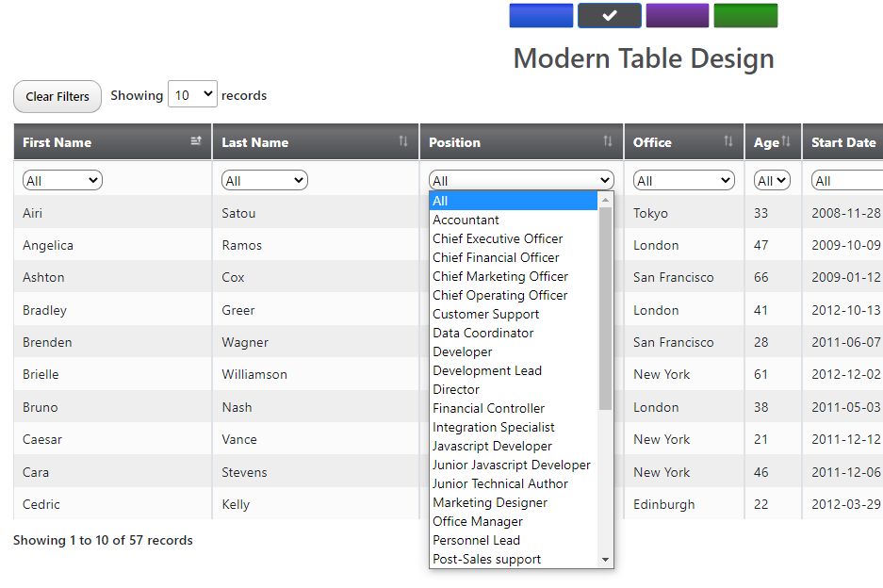
Task: Open the First Name filter dropdown
Action: (62, 181)
